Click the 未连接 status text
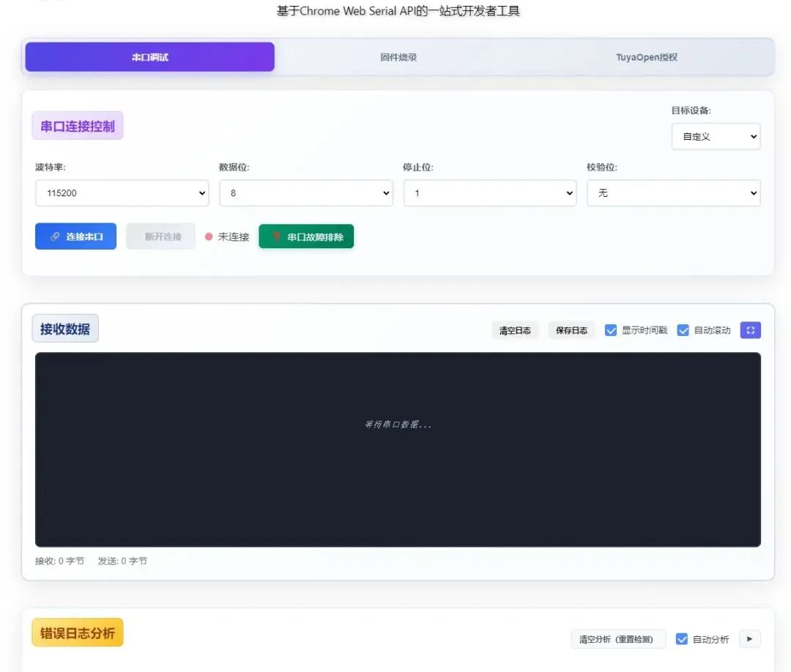Viewport: 791px width, 672px height. click(x=234, y=237)
